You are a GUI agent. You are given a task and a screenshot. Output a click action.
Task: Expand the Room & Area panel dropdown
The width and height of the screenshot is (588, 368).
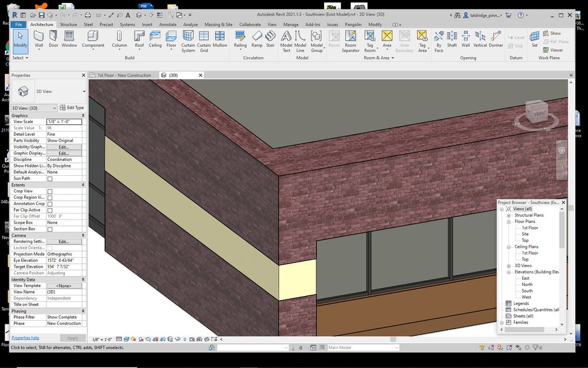[379, 58]
